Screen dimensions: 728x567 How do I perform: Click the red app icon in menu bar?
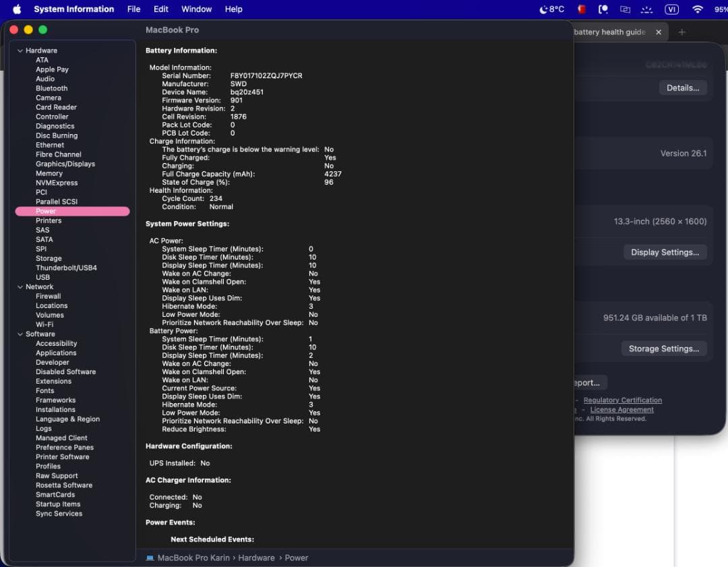click(581, 9)
